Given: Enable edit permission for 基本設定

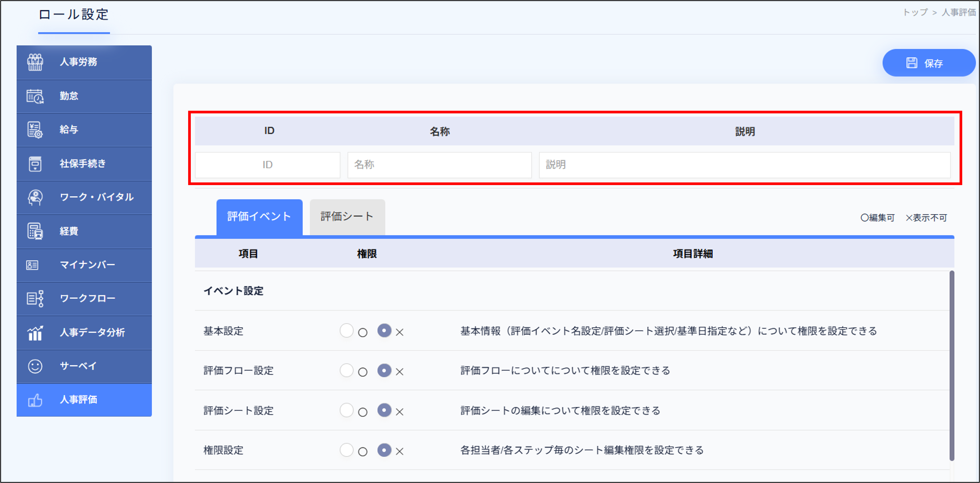Looking at the screenshot, I should 347,331.
